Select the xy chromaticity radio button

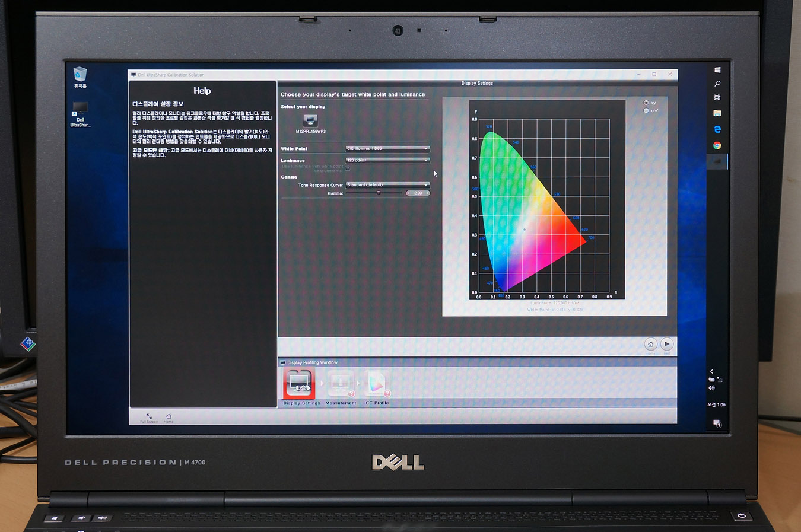646,103
